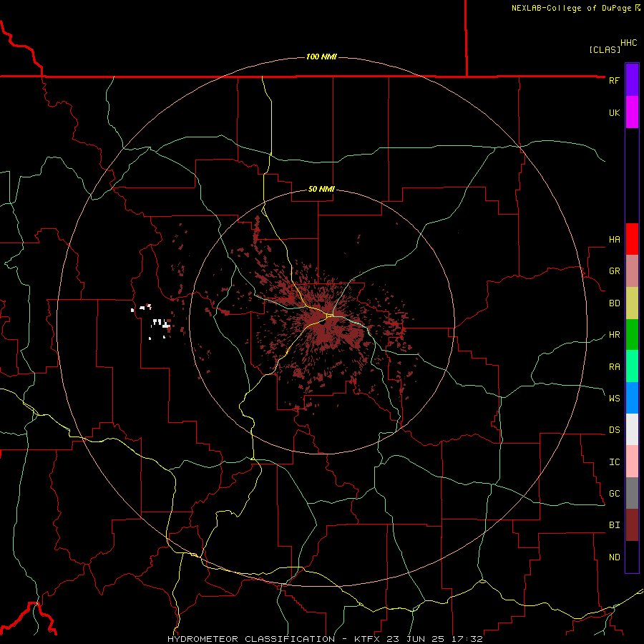Click the 50 NMI range ring label

(321, 190)
